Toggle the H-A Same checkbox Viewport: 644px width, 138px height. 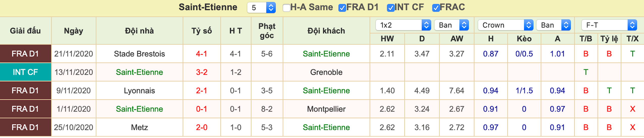pyautogui.click(x=286, y=8)
